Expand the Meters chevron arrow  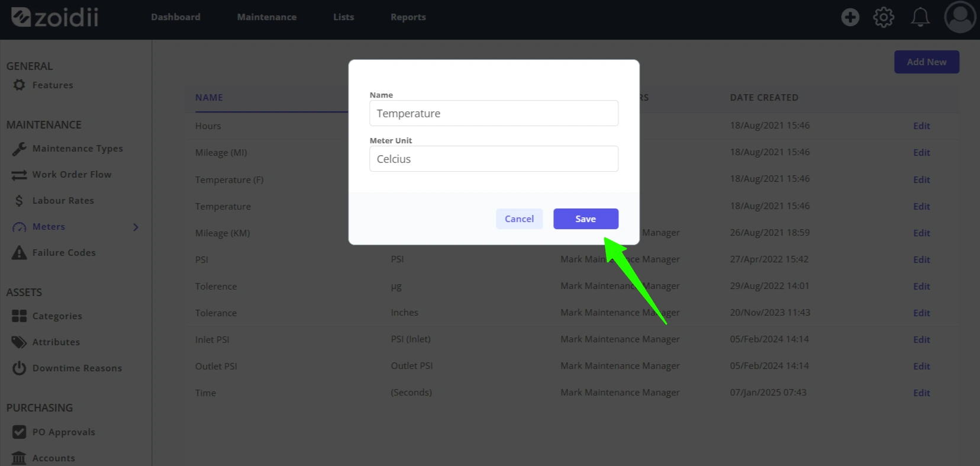pyautogui.click(x=136, y=227)
